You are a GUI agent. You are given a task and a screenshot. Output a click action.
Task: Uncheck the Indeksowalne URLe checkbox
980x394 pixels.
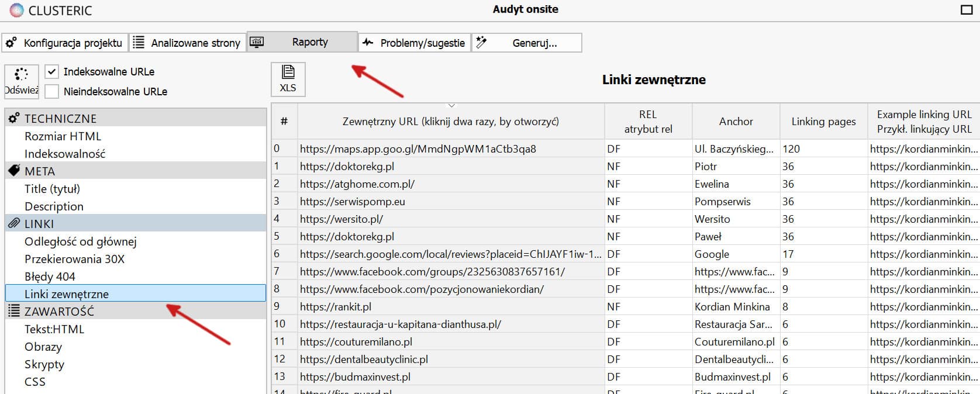[x=52, y=71]
